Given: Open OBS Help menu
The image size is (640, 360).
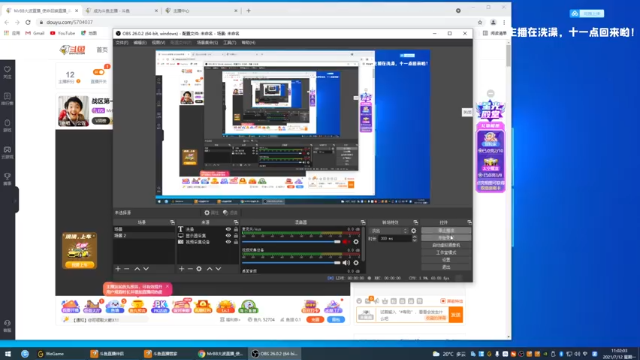Looking at the screenshot, I should tap(248, 42).
